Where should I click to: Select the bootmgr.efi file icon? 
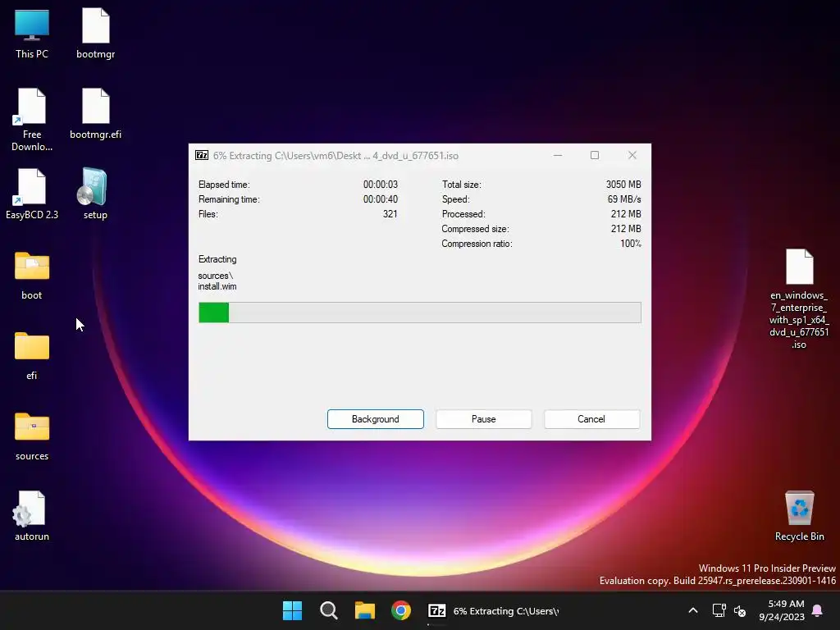(x=95, y=113)
